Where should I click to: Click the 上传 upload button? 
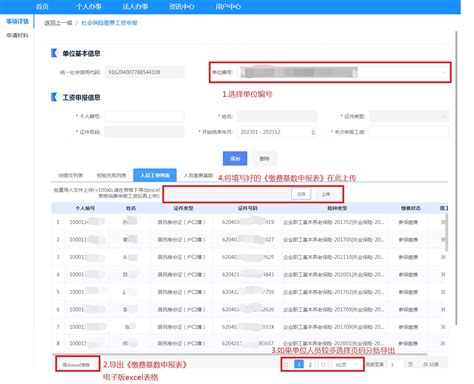click(x=326, y=194)
